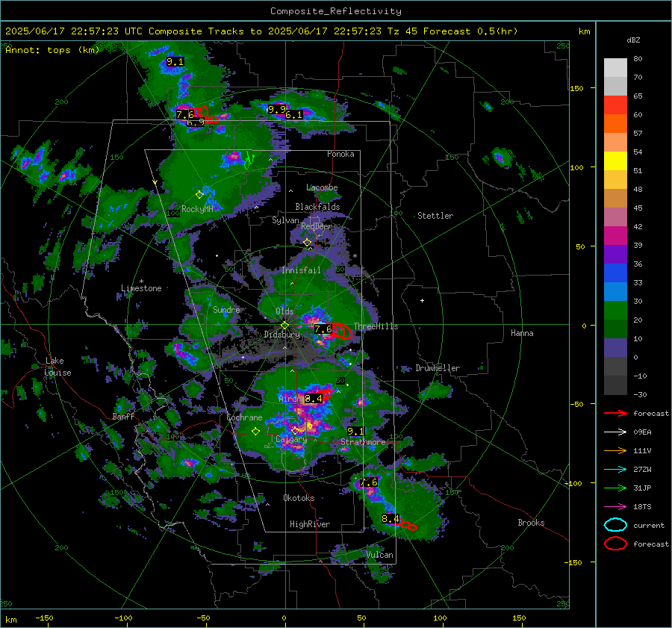Pick the yellow 54-51 dBZ swatch

pos(615,161)
